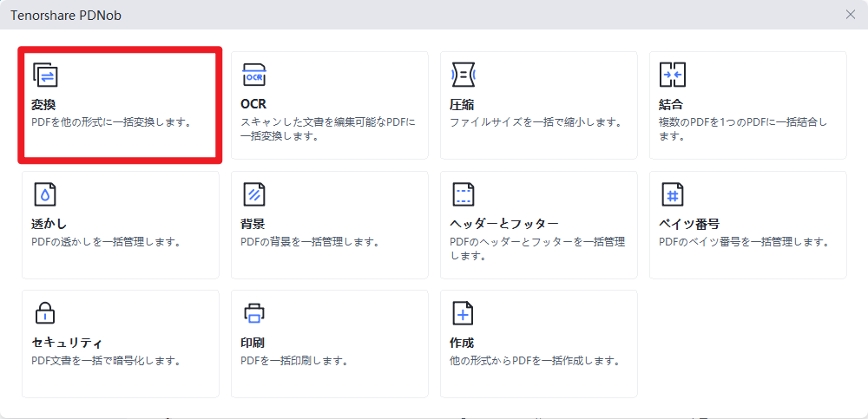This screenshot has width=868, height=419.
Task: Select the セキュリティ title
Action: [67, 344]
